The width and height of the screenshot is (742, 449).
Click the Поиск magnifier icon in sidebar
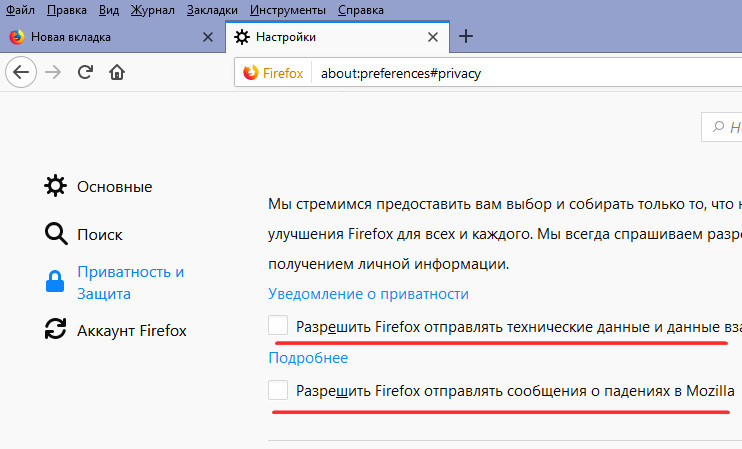coord(56,234)
